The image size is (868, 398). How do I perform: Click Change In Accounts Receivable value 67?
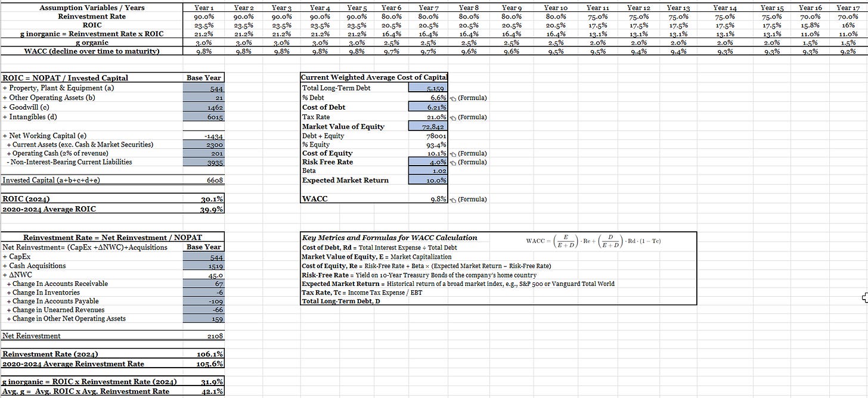click(x=204, y=284)
